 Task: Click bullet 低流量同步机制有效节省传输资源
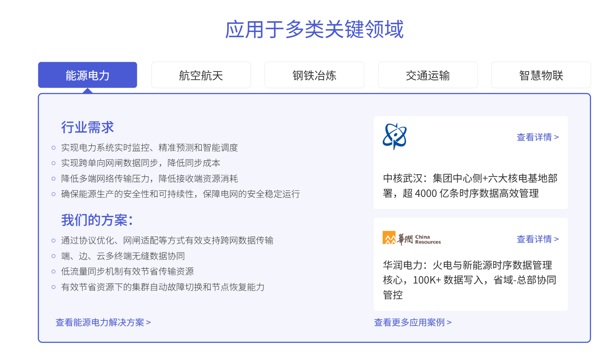click(127, 271)
